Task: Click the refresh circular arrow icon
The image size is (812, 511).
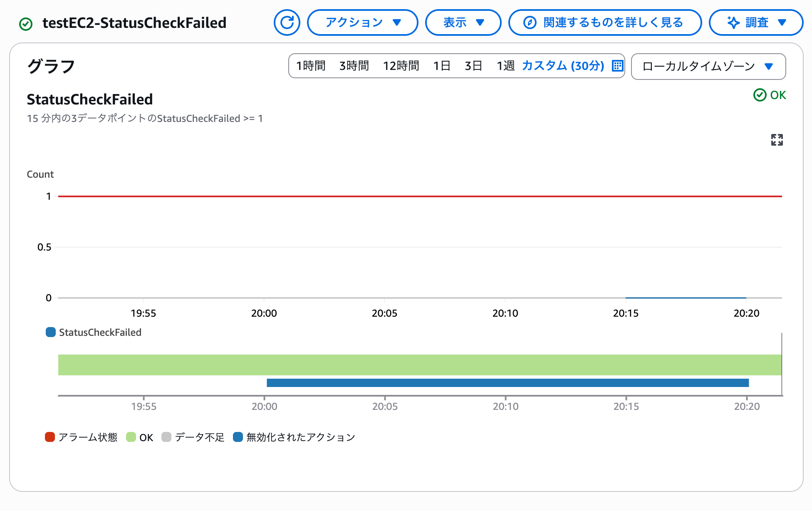Action: click(x=287, y=22)
